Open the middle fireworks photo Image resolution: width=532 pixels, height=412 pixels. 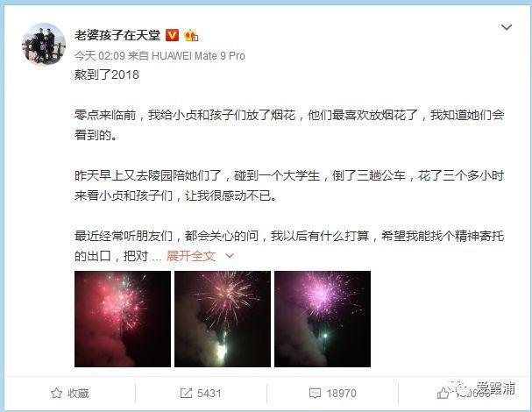(x=223, y=319)
